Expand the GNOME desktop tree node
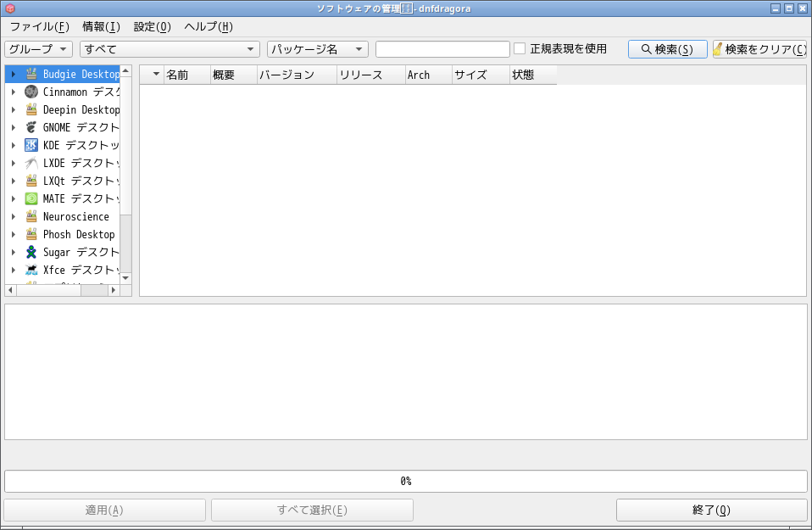Screen dimensions: 812x530 coord(14,127)
